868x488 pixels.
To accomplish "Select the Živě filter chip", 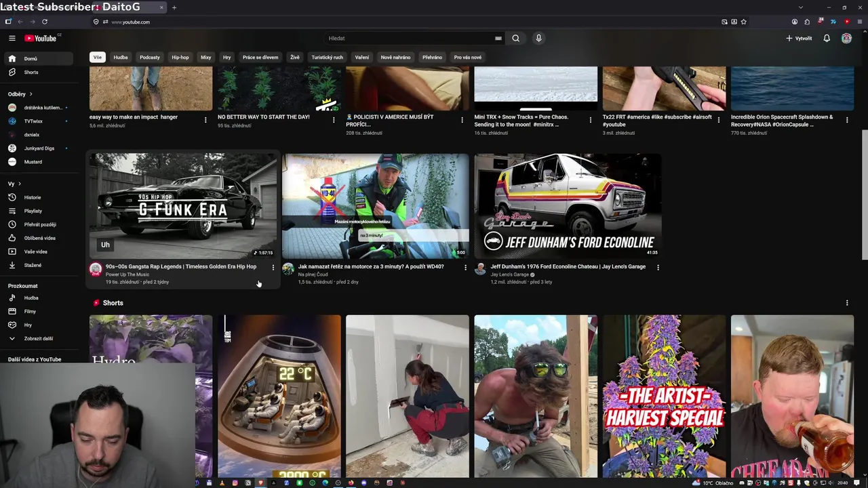I will tap(295, 58).
